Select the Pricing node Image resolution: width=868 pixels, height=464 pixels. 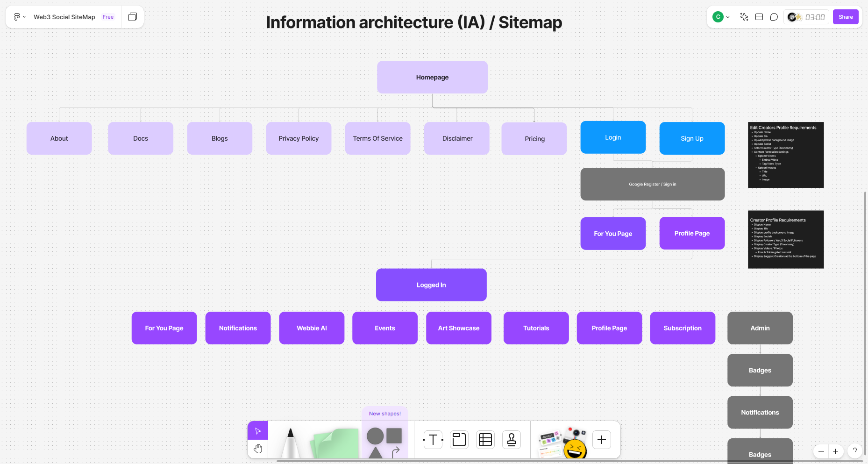pos(534,139)
